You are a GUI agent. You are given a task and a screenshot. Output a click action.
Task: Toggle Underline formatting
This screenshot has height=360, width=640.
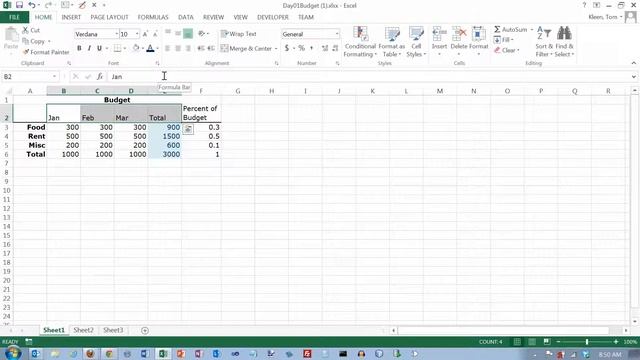pos(99,48)
